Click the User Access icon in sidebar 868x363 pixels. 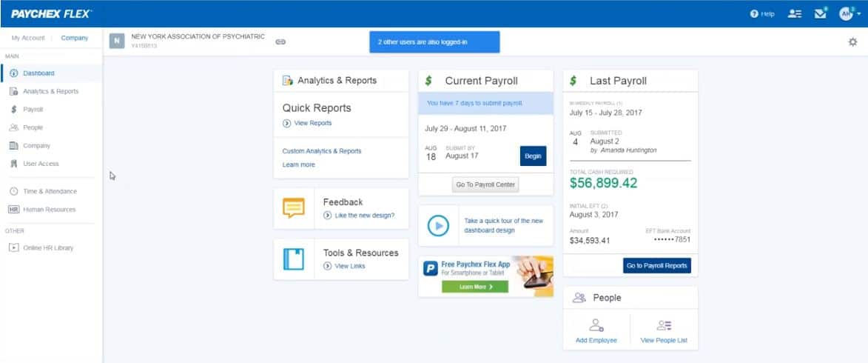click(14, 164)
